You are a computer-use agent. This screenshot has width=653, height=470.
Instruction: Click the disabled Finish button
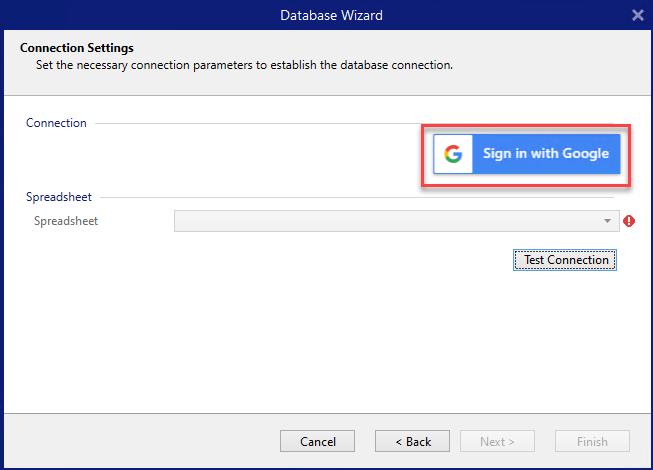(x=592, y=441)
